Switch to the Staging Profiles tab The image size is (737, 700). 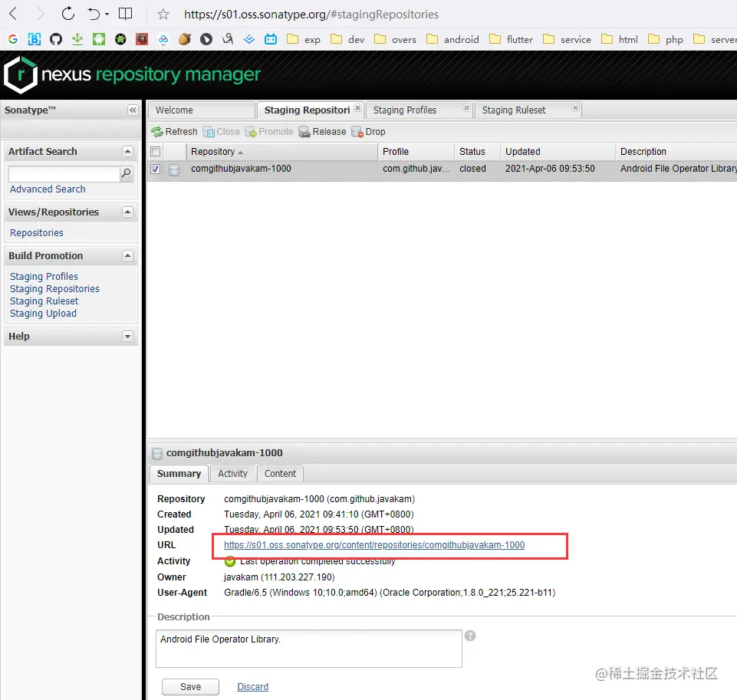(405, 110)
